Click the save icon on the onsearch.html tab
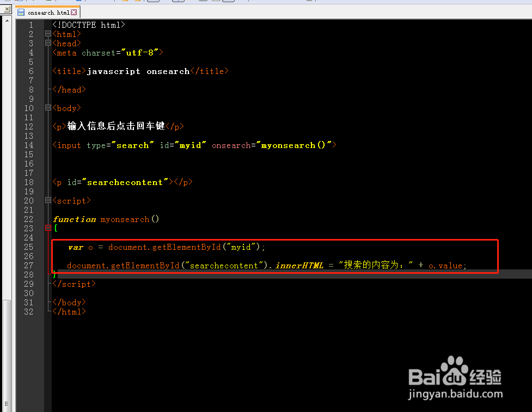Viewport: 532px width, 412px height. (x=21, y=11)
